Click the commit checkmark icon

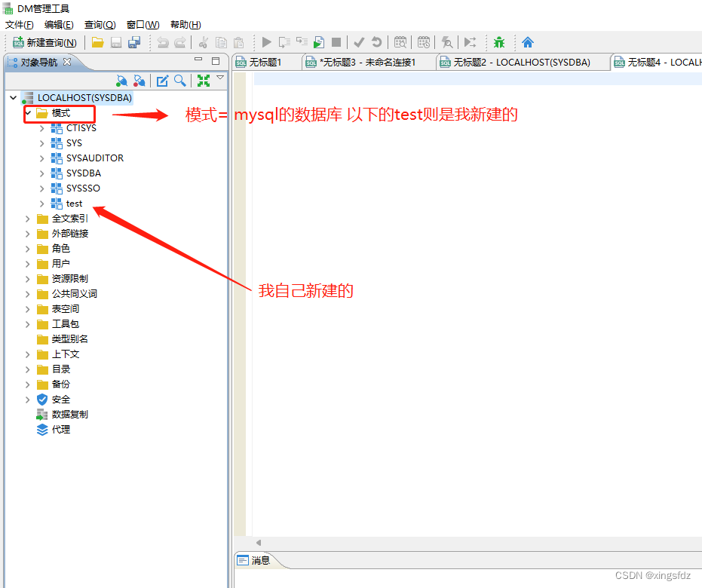(x=359, y=42)
